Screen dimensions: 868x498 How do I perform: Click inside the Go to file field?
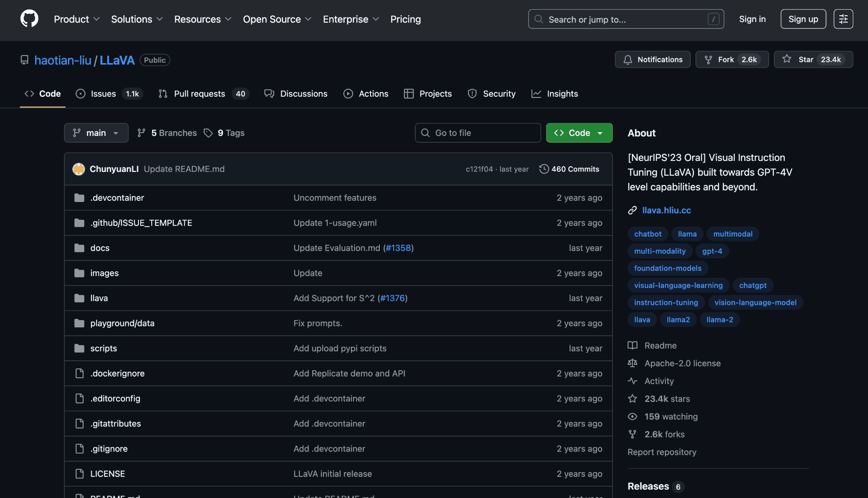tap(478, 133)
